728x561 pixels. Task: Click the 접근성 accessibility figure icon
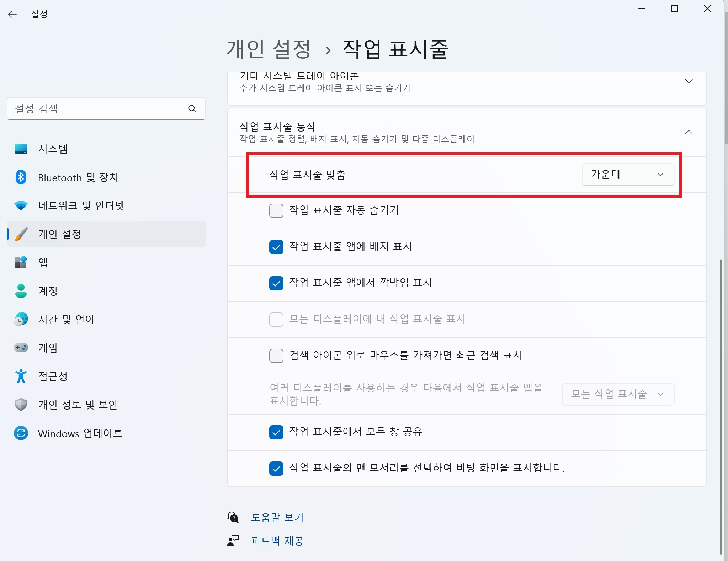(x=21, y=376)
